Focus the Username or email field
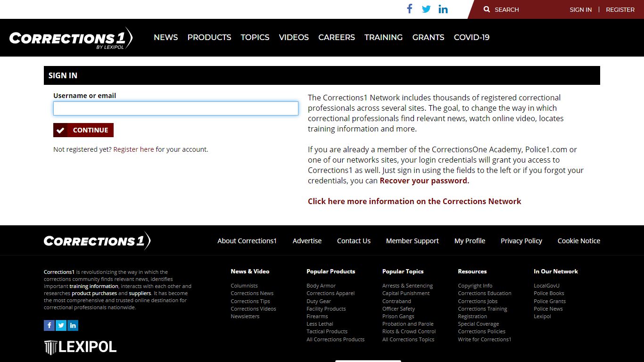644x362 pixels. coord(176,108)
